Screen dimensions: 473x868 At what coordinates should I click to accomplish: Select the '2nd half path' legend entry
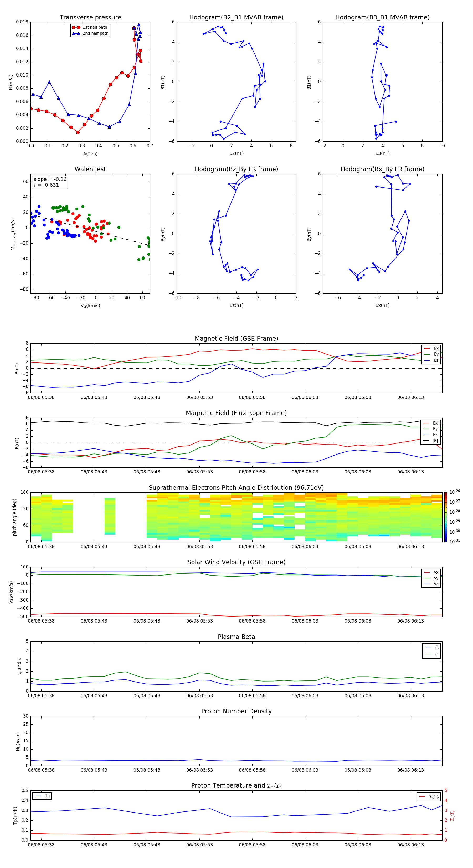(x=90, y=33)
